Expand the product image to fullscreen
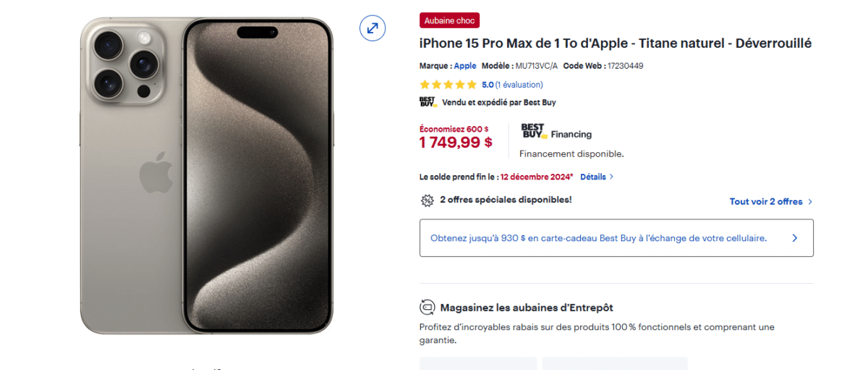 [x=373, y=28]
